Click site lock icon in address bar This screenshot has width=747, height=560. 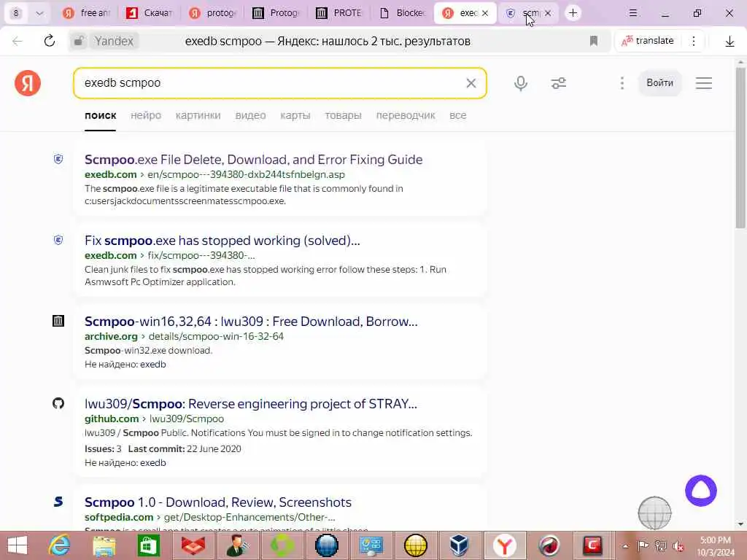click(79, 41)
